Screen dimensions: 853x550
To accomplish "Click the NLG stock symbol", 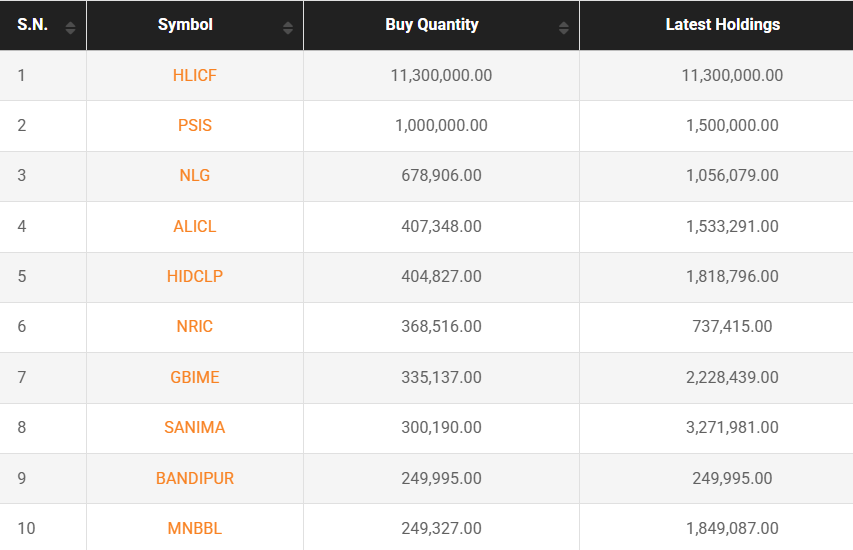I will pyautogui.click(x=194, y=176).
